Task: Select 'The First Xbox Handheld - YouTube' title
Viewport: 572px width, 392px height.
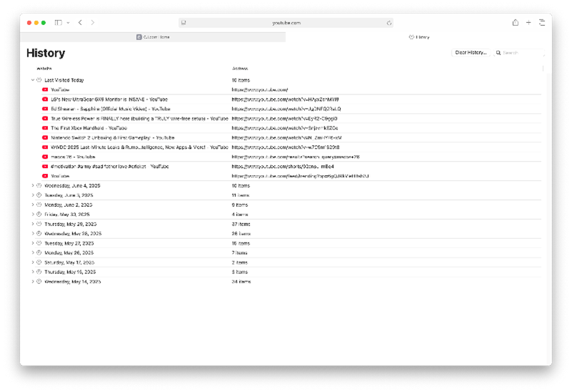Action: point(89,128)
